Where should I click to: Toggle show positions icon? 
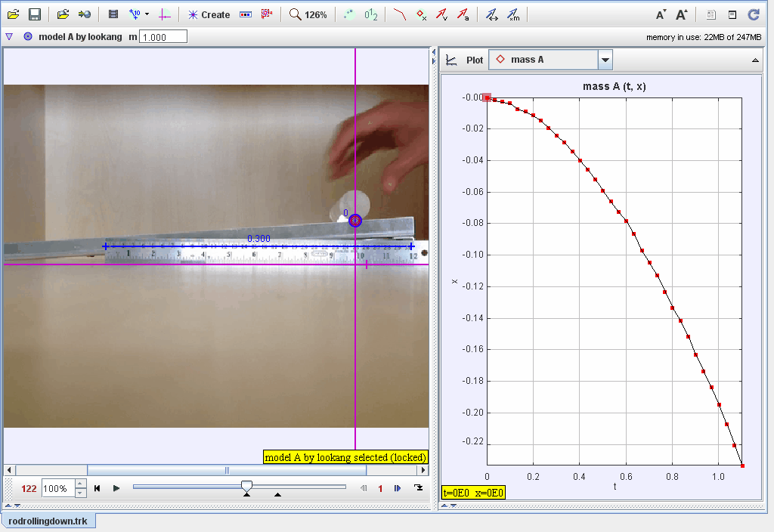coord(421,15)
